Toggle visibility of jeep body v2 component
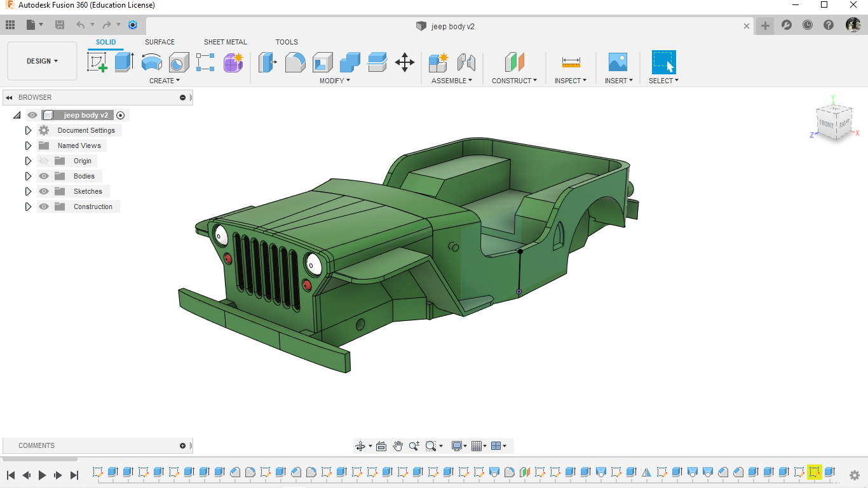Viewport: 868px width, 488px height. pos(32,115)
